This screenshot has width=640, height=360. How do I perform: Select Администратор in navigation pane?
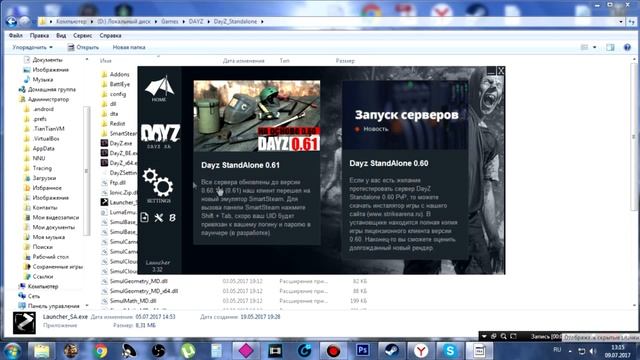pos(44,99)
